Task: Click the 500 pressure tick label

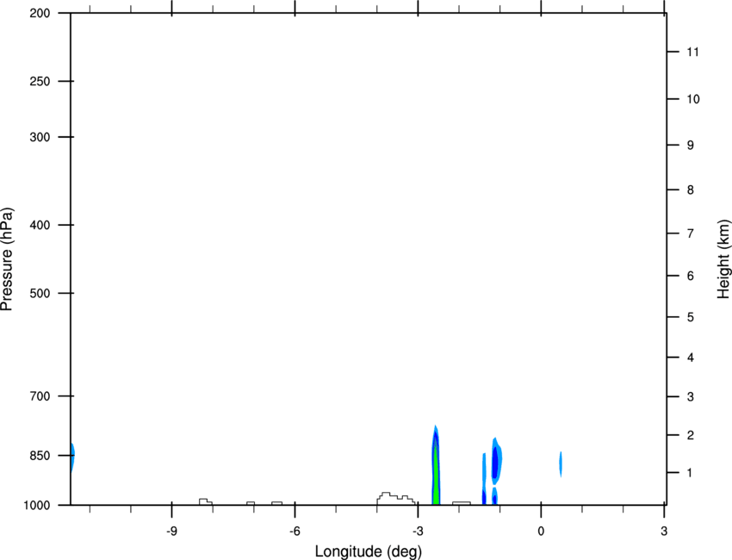Action: (40, 293)
